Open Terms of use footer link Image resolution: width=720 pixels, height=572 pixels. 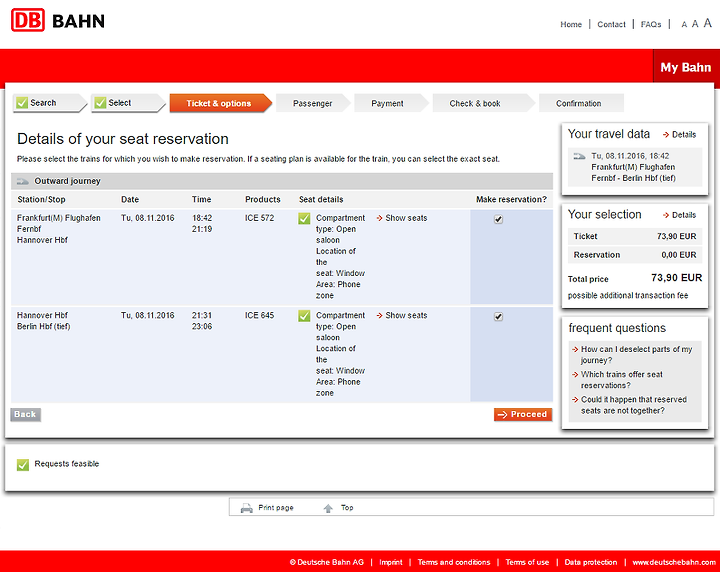point(527,562)
